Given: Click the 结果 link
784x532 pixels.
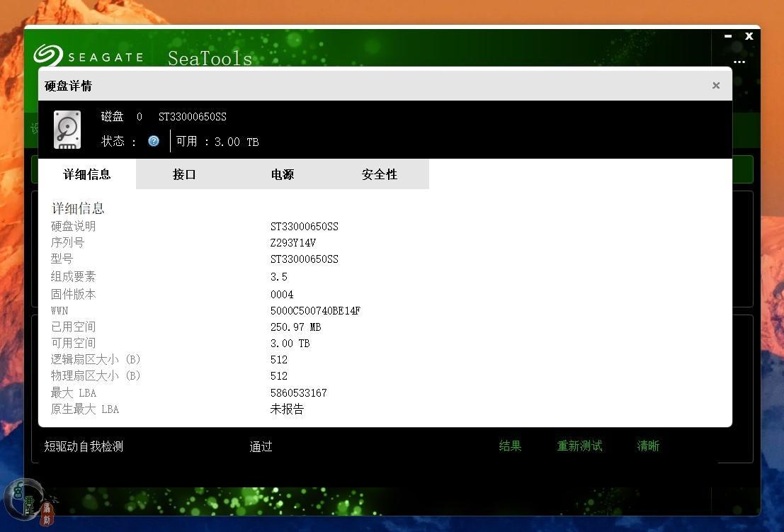Looking at the screenshot, I should [x=510, y=446].
